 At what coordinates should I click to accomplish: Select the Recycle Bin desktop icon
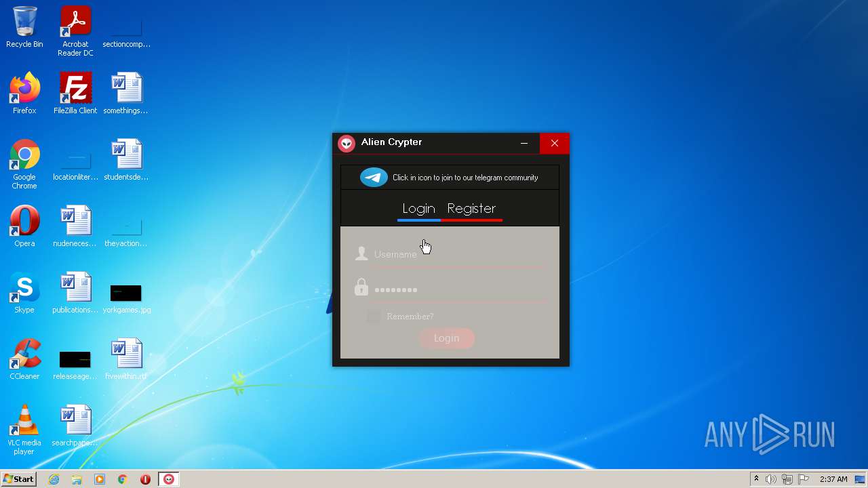24,27
